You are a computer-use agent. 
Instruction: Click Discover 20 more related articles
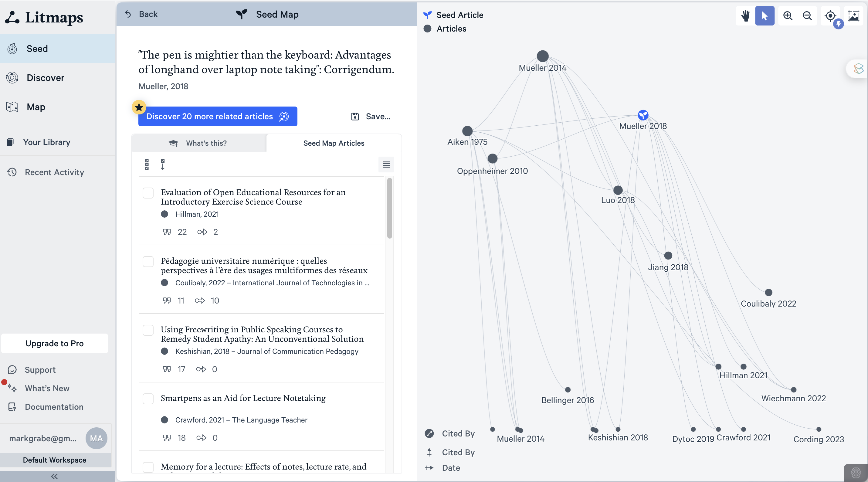point(218,117)
